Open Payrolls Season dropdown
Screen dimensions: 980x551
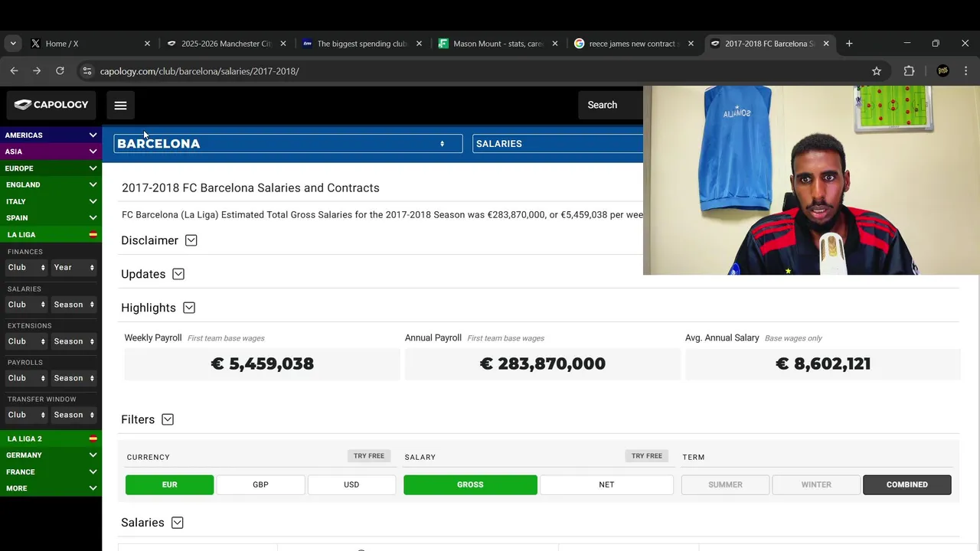(x=74, y=378)
